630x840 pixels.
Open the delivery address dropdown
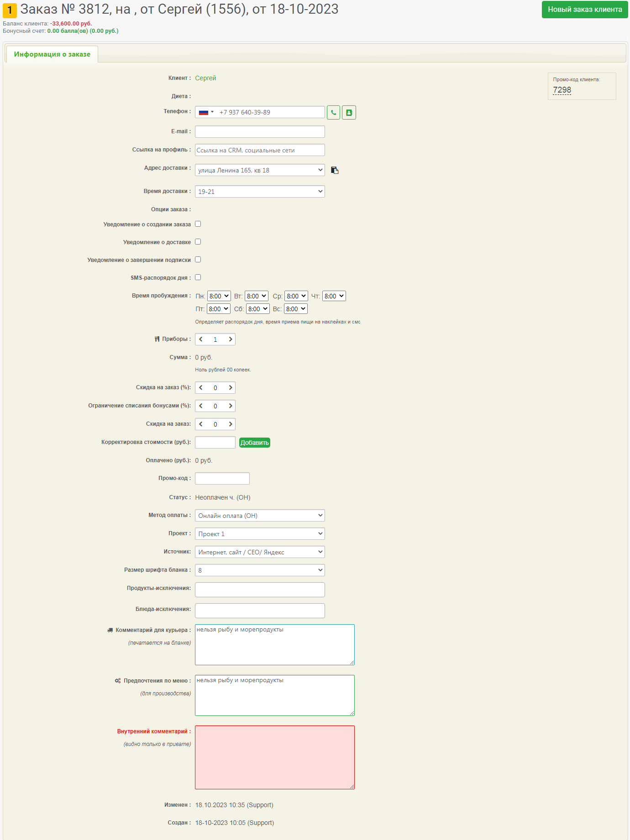tap(260, 170)
